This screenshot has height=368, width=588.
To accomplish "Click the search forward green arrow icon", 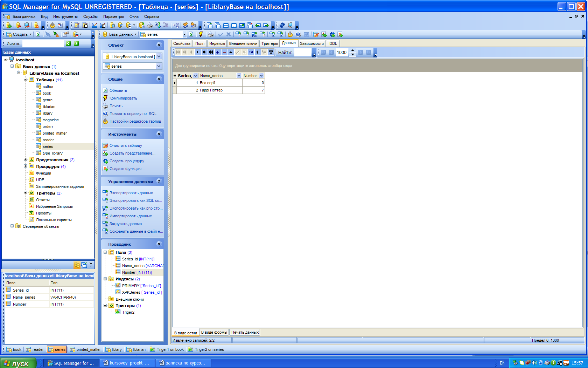I will click(76, 43).
